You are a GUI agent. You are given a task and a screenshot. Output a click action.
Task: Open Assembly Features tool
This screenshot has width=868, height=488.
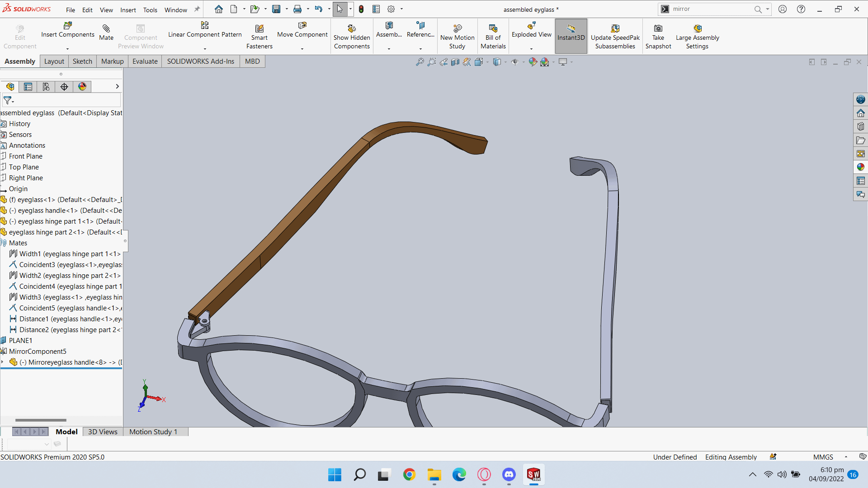click(389, 30)
